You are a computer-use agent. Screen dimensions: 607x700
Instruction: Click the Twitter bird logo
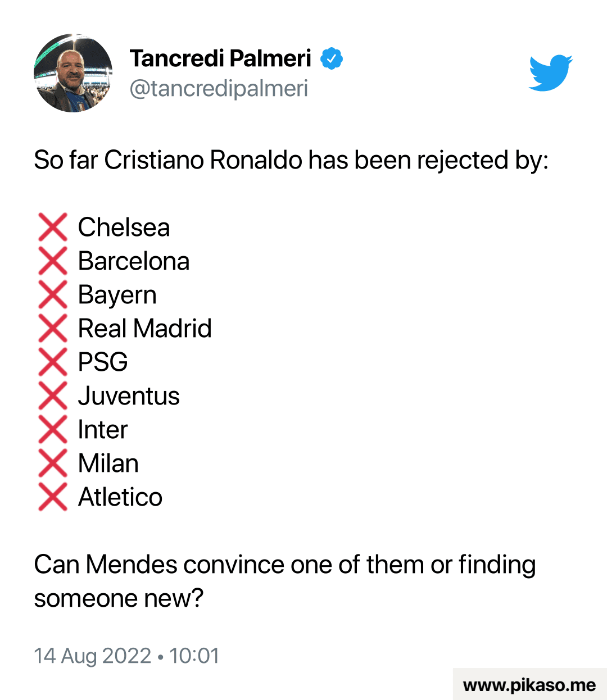550,72
